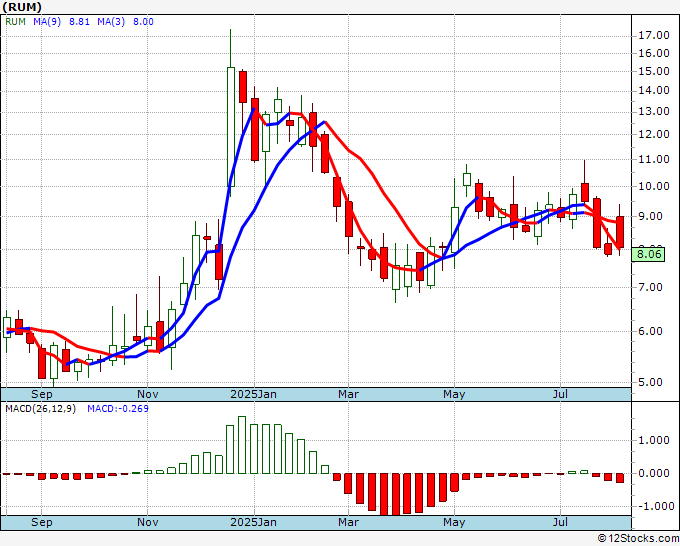
Task: Click the MA(9) value 8.81
Action: point(79,22)
